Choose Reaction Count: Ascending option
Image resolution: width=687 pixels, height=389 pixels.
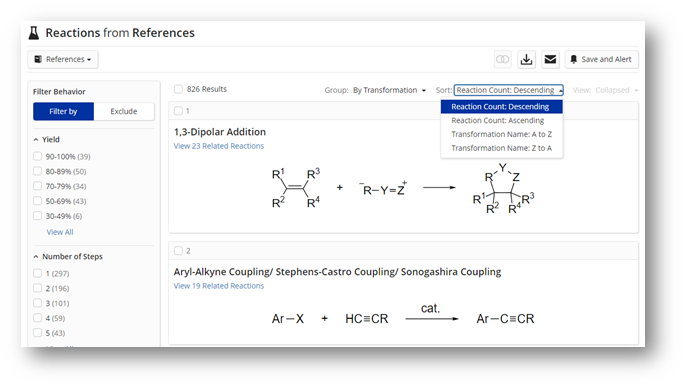pos(502,120)
